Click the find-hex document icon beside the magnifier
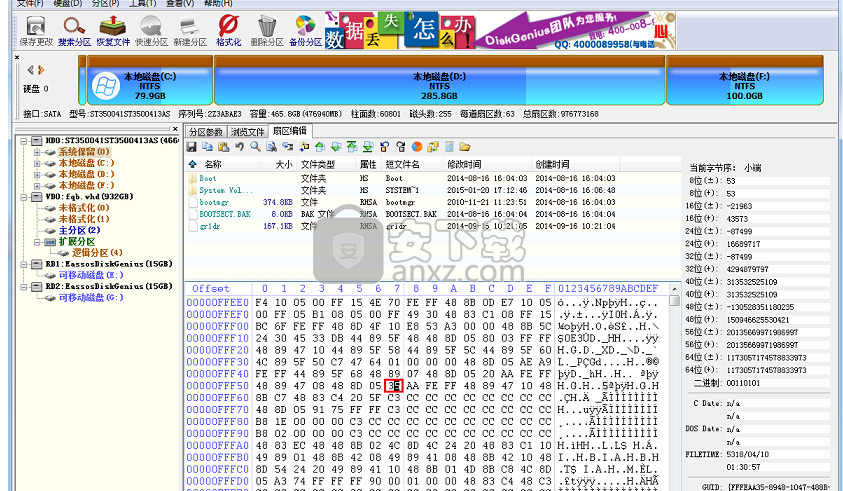The height and width of the screenshot is (491, 843). (272, 147)
